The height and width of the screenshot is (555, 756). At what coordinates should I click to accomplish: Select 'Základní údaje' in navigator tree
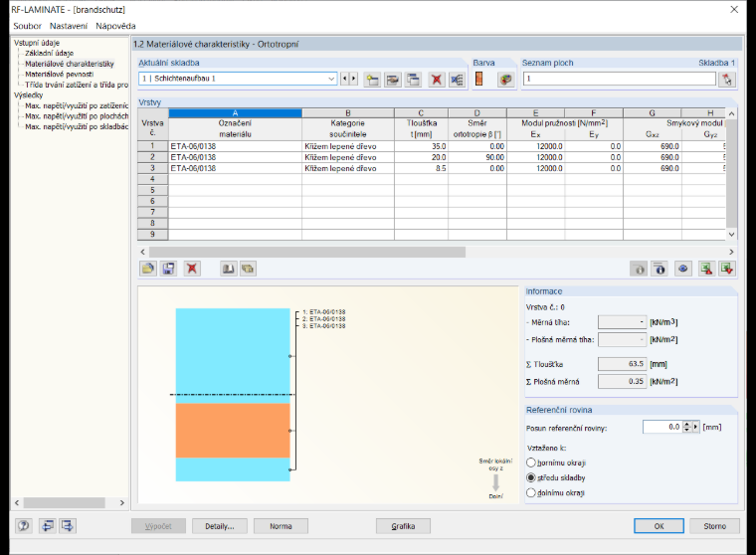pos(49,53)
